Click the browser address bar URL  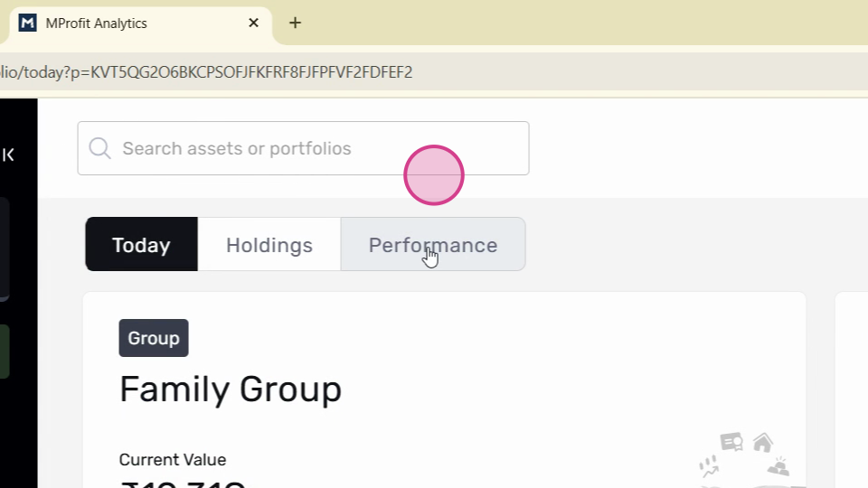point(206,72)
